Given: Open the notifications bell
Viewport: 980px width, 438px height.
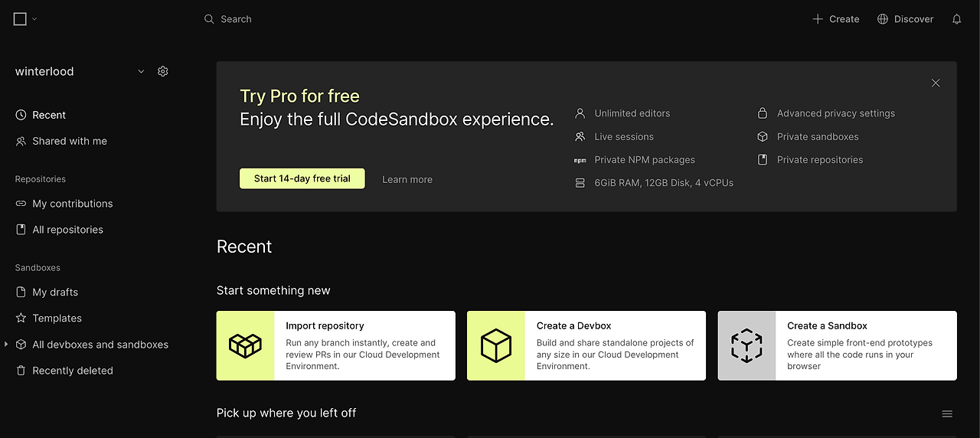Looking at the screenshot, I should [956, 19].
